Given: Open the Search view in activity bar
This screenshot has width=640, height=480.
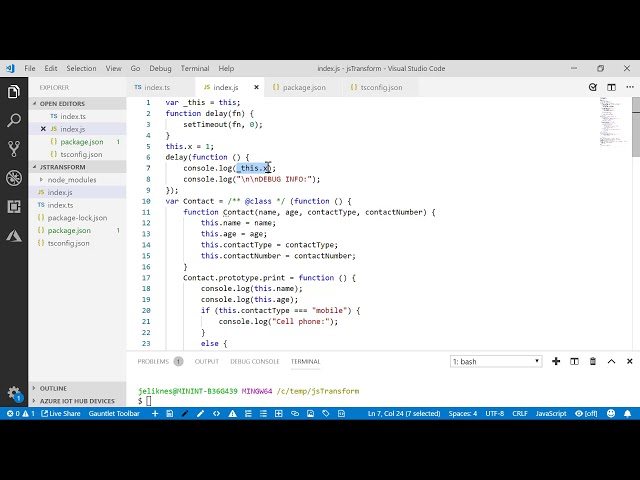Looking at the screenshot, I should pyautogui.click(x=13, y=120).
